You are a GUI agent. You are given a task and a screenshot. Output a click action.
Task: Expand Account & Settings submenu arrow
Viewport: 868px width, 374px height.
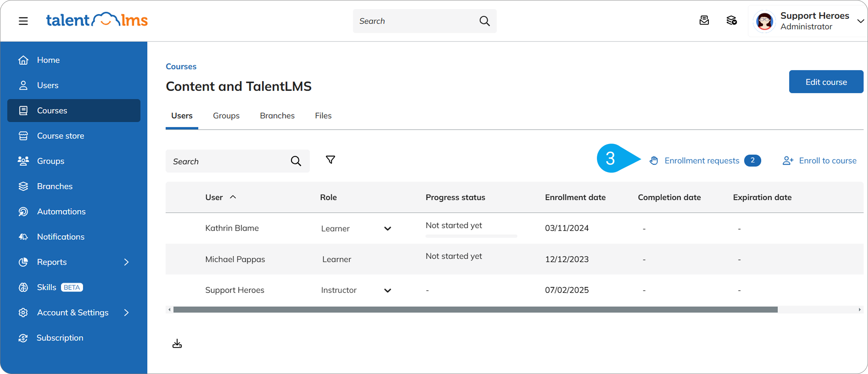[126, 313]
